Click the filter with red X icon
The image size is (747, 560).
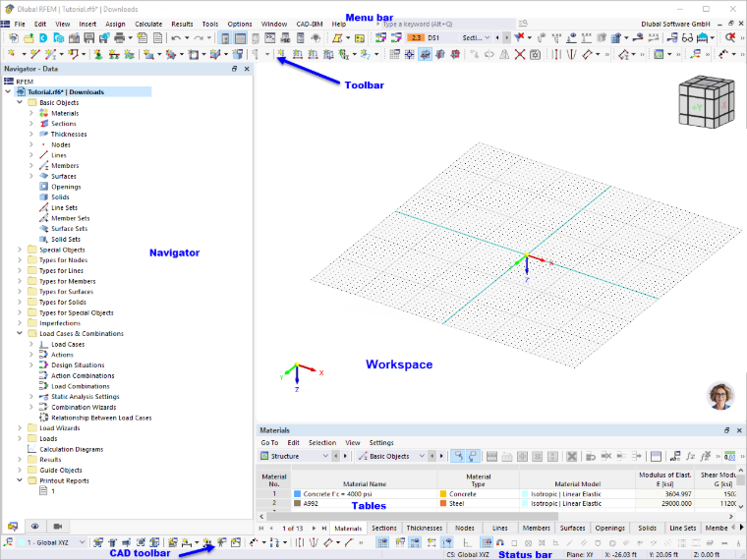(x=520, y=37)
